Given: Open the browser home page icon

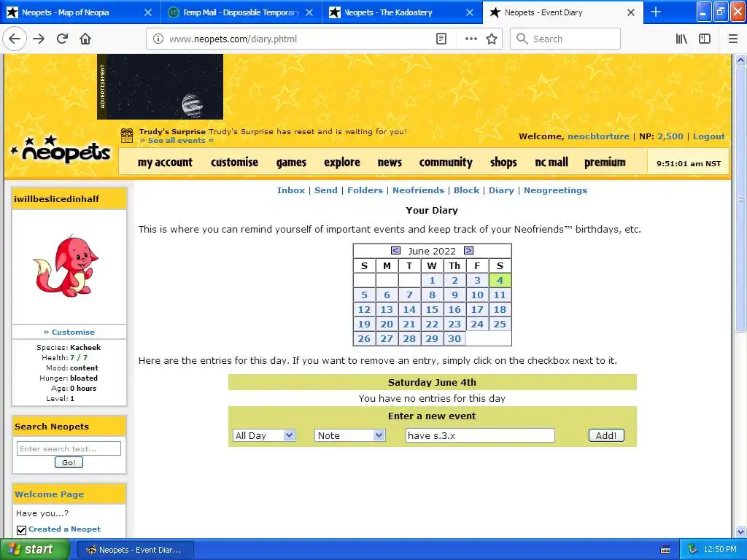Looking at the screenshot, I should (x=85, y=39).
